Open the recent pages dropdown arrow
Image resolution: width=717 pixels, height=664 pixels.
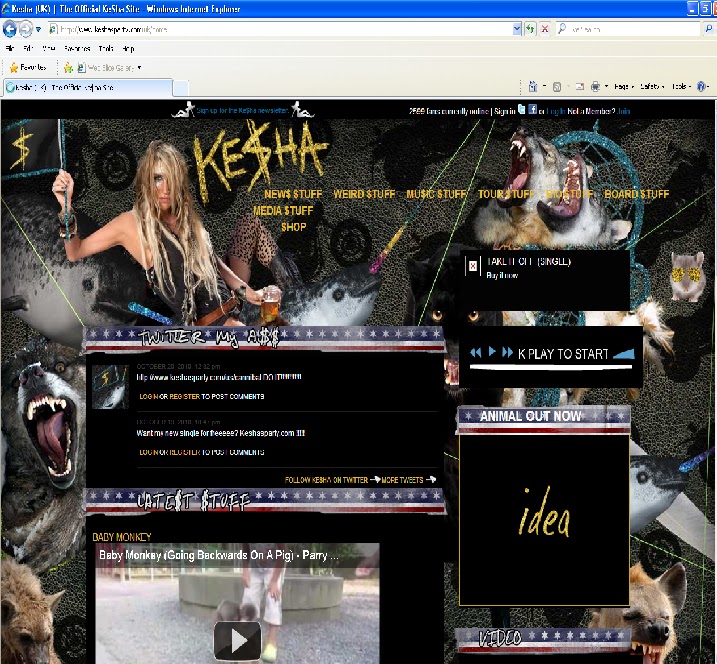point(39,29)
